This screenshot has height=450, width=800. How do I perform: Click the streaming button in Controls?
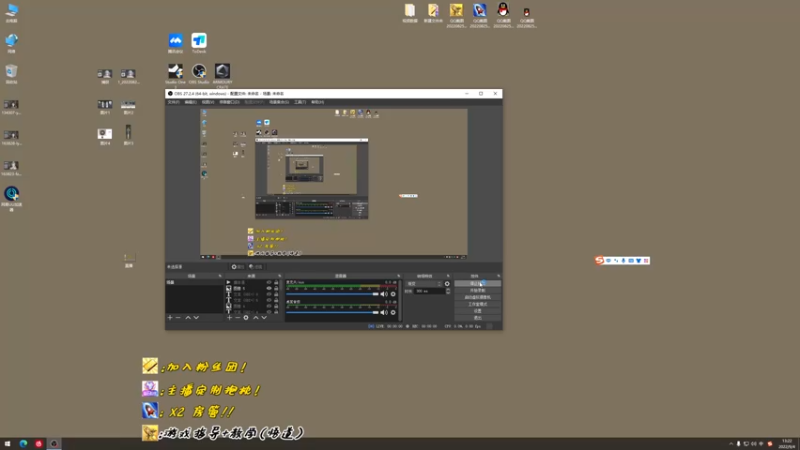click(x=477, y=283)
